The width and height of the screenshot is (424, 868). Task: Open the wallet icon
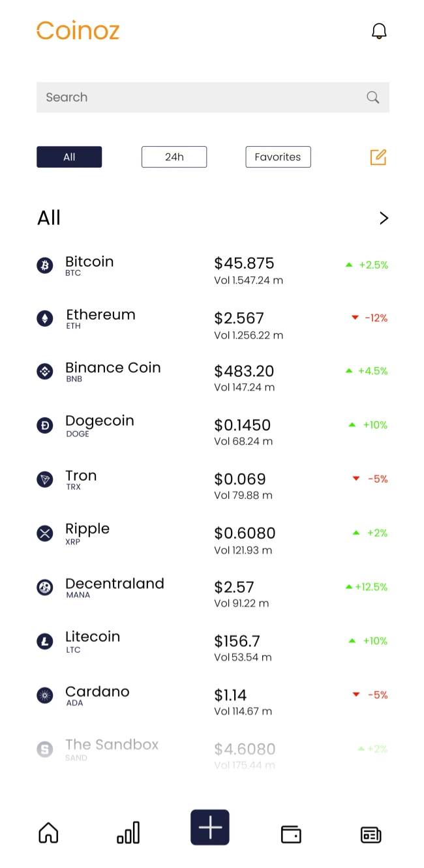tap(291, 834)
